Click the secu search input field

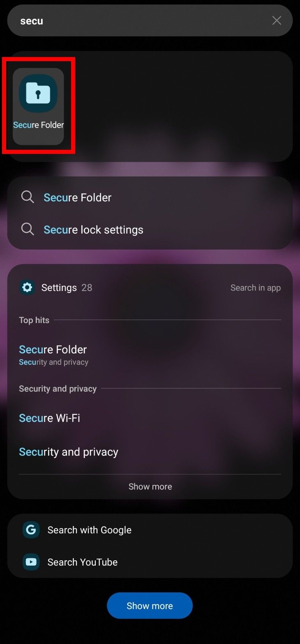point(123,20)
